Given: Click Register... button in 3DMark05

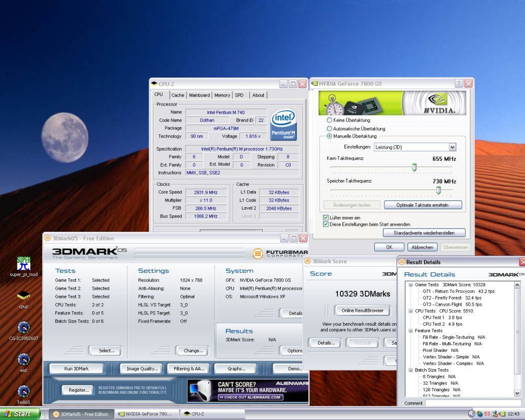Looking at the screenshot, I should pyautogui.click(x=78, y=390).
